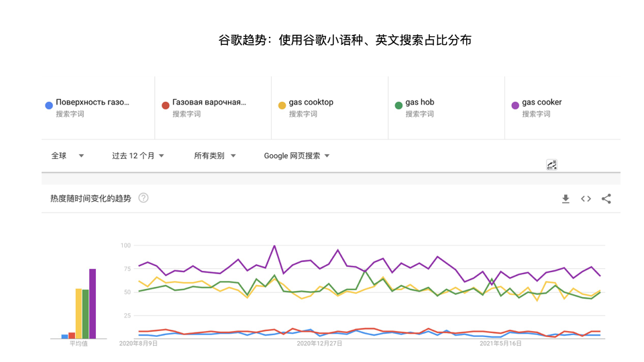Edit the gas cooktop search term

[x=311, y=102]
